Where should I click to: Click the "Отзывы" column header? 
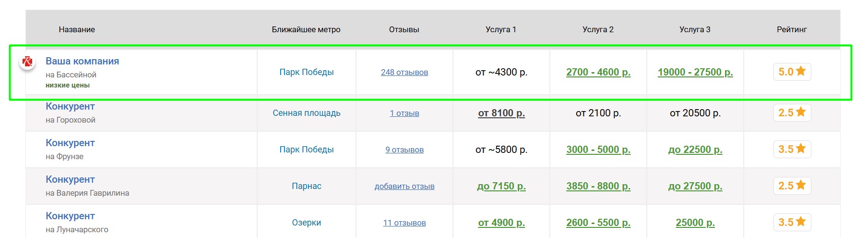point(404,29)
